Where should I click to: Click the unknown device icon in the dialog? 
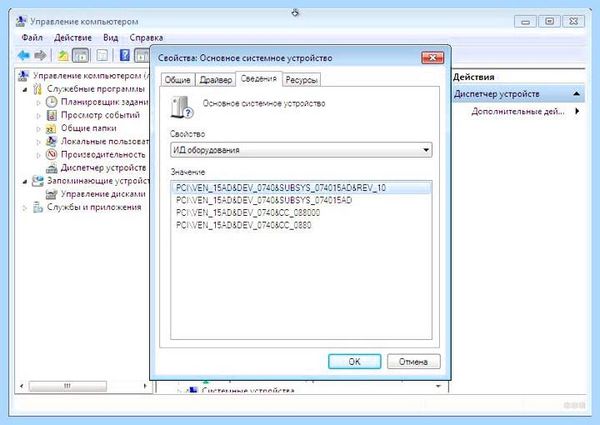pos(182,107)
